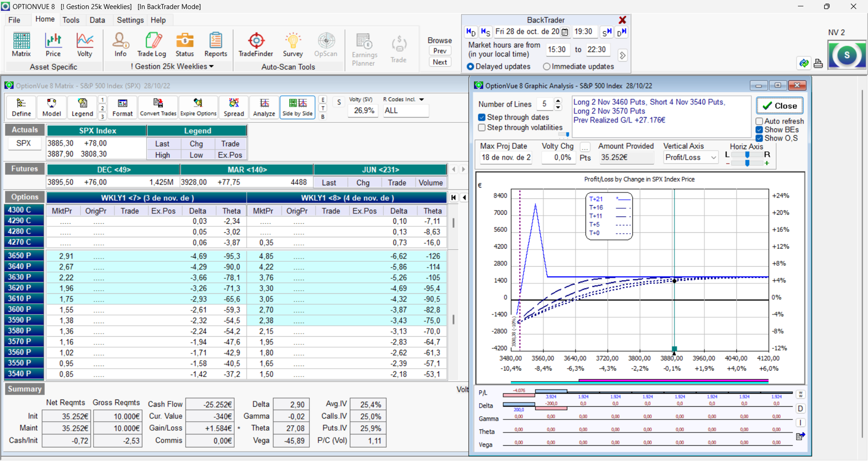
Task: Click Convert Trades icon
Action: [158, 108]
